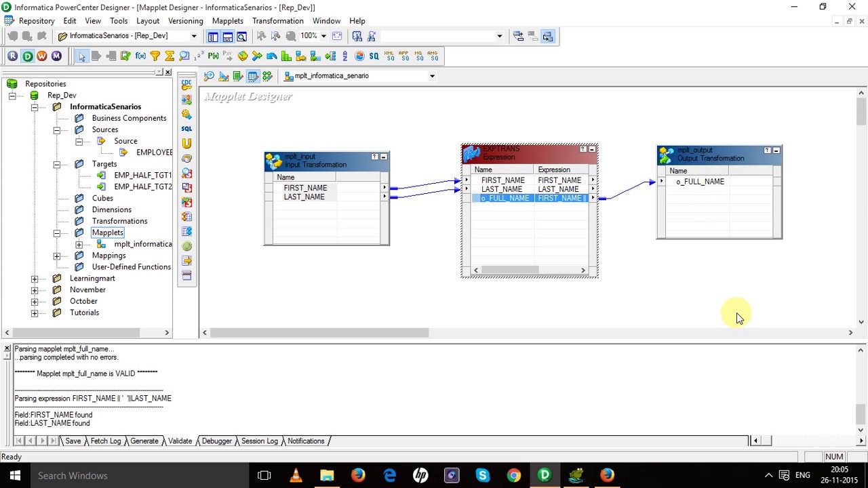Open the zoom percentage dropdown
This screenshot has width=868, height=488.
tap(323, 36)
